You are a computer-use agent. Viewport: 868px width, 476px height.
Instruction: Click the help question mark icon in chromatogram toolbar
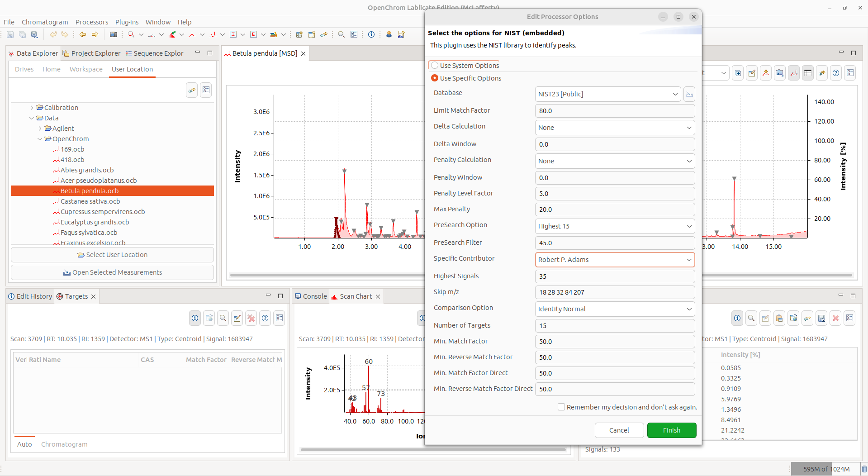836,73
